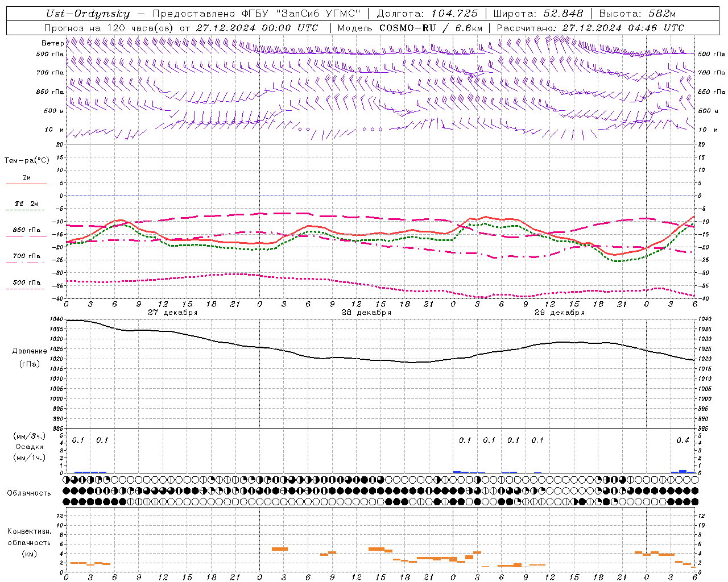Click the (гПа) unit under Давление
Image resolution: width=728 pixels, height=582 pixels.
pos(29,364)
